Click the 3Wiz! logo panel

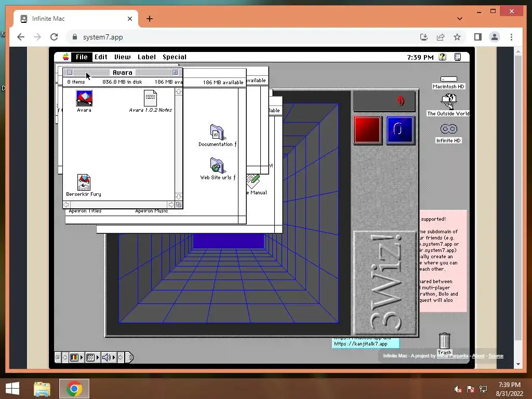pos(385,283)
